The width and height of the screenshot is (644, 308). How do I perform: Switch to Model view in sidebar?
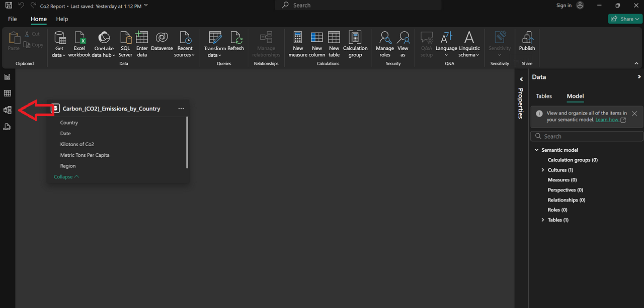pos(7,110)
